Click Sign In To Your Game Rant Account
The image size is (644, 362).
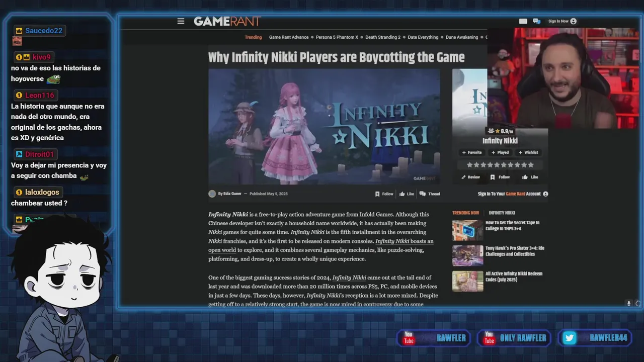coord(513,194)
